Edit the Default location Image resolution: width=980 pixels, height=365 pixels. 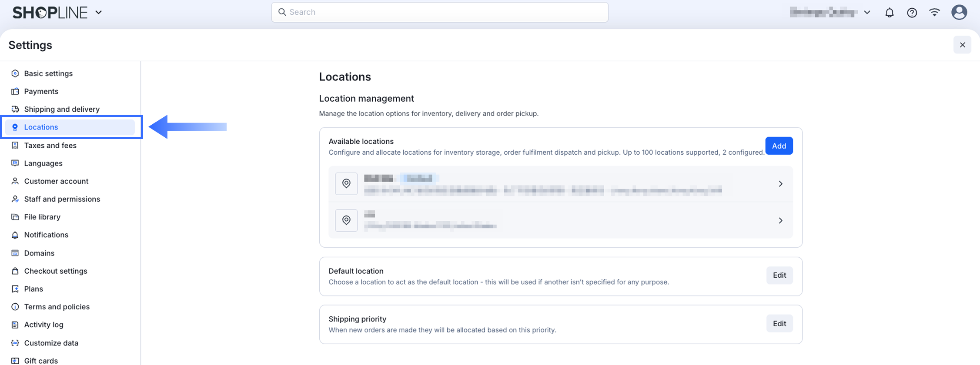click(779, 275)
